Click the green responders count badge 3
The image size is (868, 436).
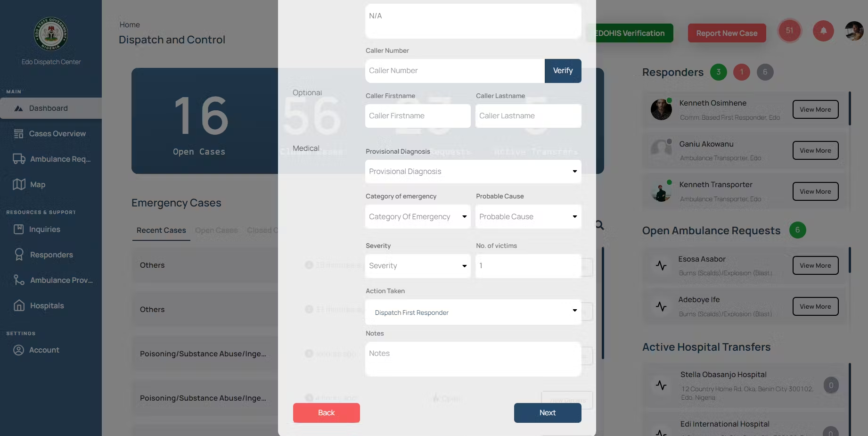tap(719, 72)
